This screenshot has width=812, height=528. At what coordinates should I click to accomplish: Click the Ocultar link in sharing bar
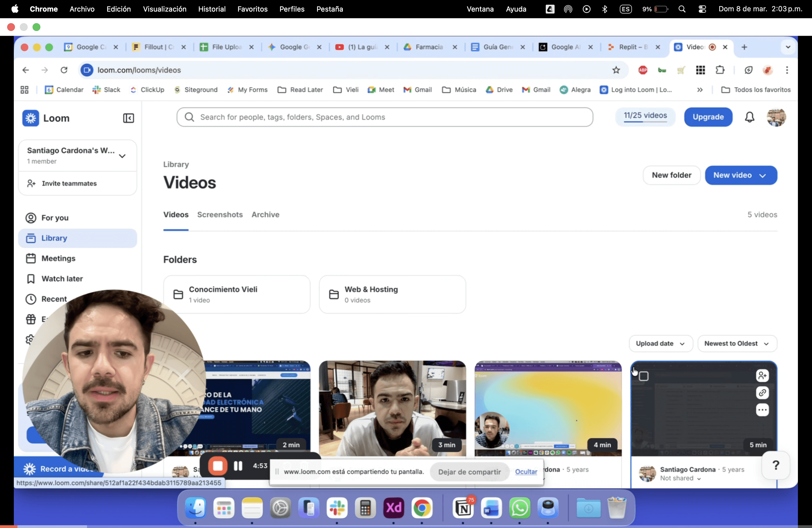point(526,471)
